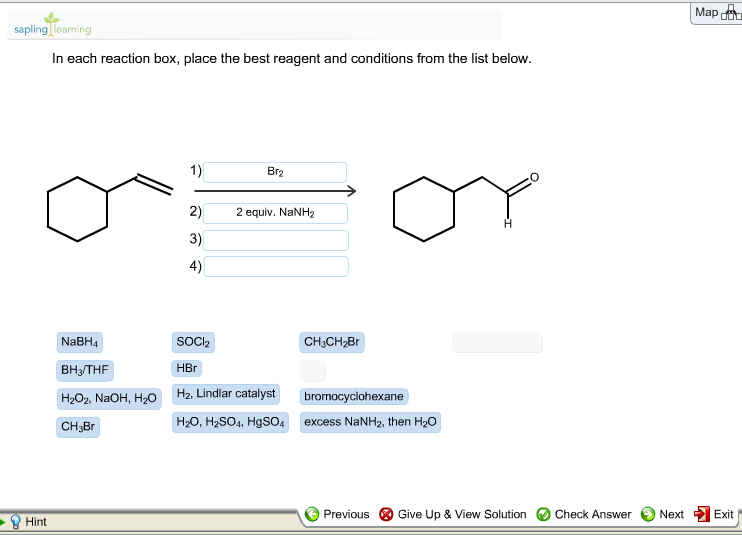Select the H2O, H2SO4, HgSO4 tile
The width and height of the screenshot is (742, 535).
click(x=230, y=422)
